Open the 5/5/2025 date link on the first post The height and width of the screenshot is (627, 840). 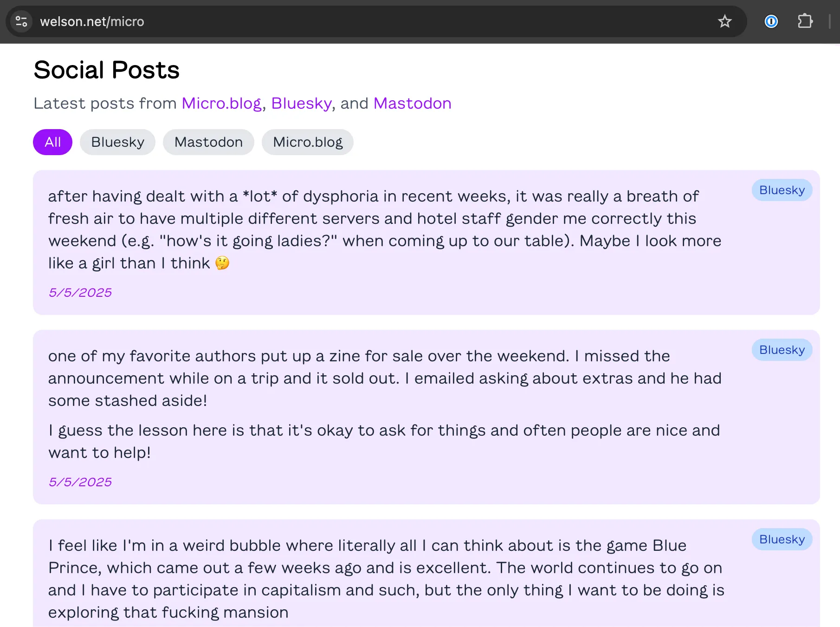80,292
